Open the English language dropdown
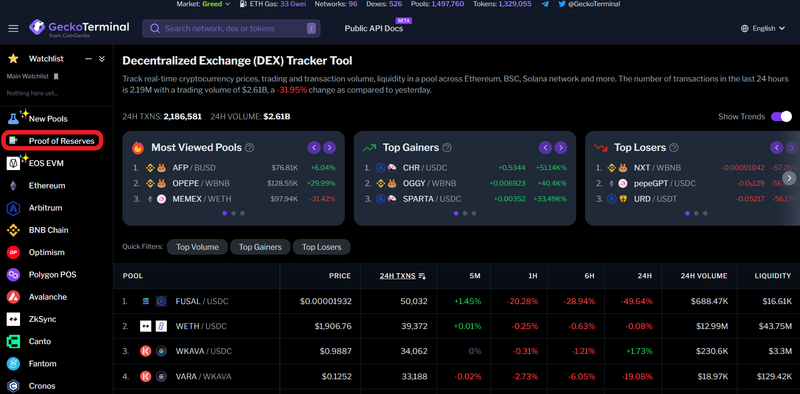Viewport: 800px width, 394px height. 763,29
